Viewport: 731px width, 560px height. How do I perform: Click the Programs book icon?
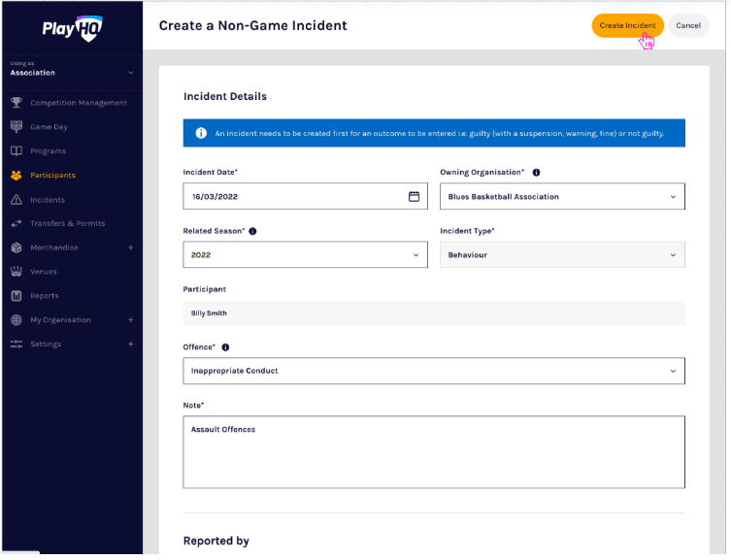click(17, 151)
